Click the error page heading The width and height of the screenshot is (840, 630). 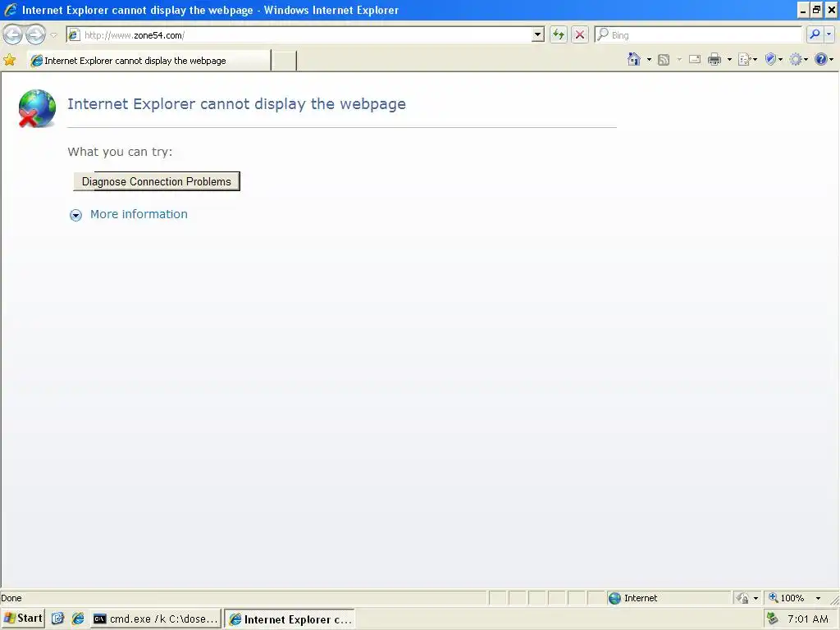tap(237, 104)
